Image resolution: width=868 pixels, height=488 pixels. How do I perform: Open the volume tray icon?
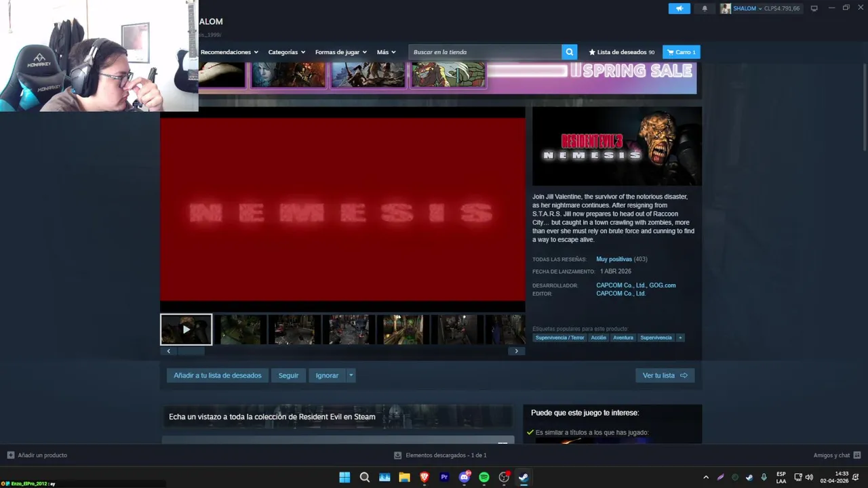click(809, 477)
